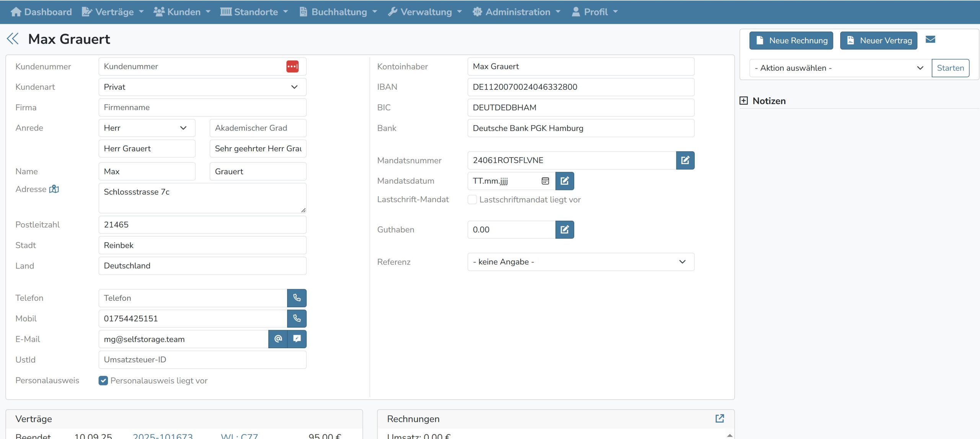Click the red Kundennummer generate icon

click(292, 66)
